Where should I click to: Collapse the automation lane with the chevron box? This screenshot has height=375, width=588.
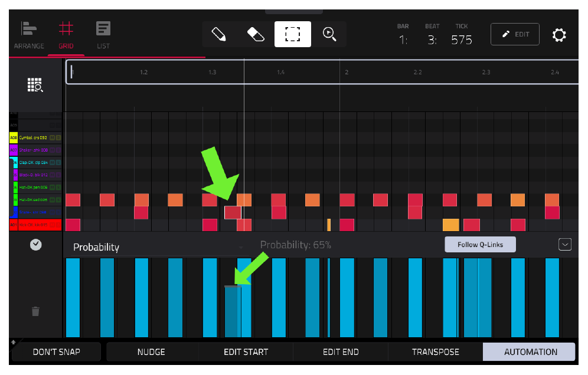(x=565, y=244)
